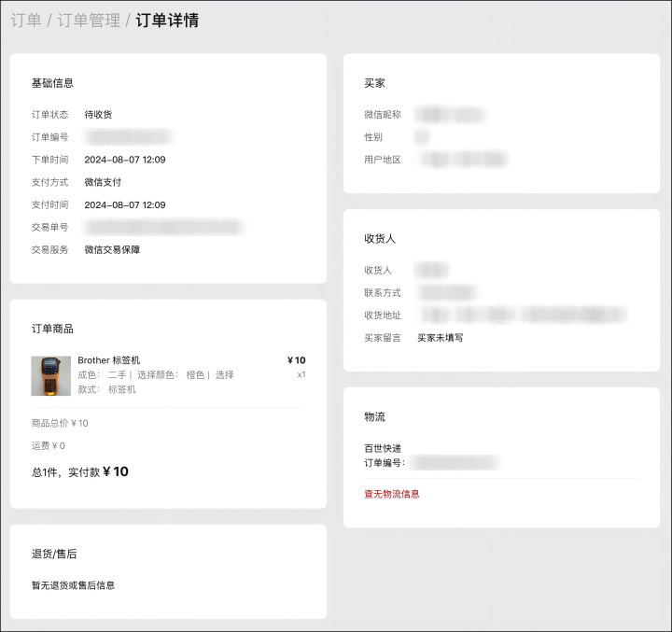This screenshot has width=672, height=632.
Task: Click the red 查无物流信息 text
Action: (x=392, y=494)
